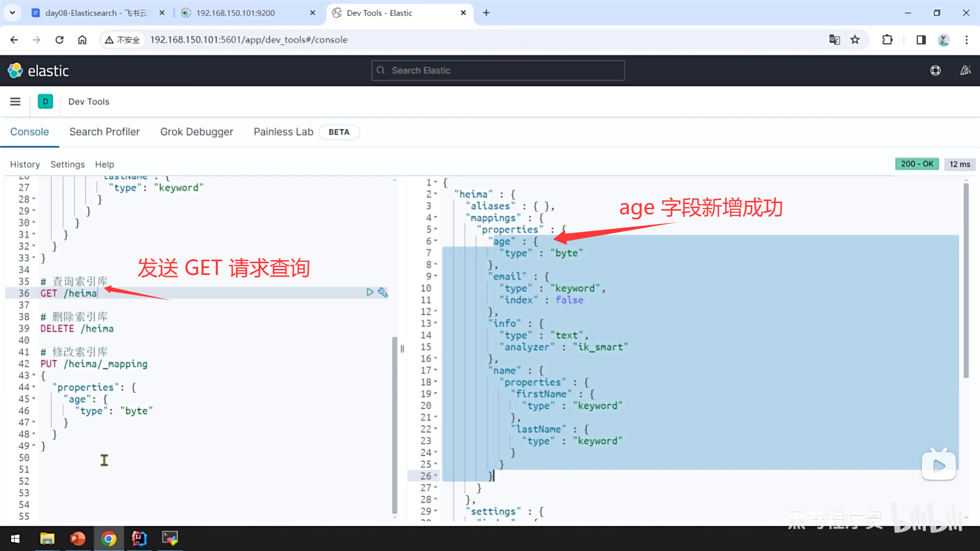Collapse request body at line 43

coord(34,375)
